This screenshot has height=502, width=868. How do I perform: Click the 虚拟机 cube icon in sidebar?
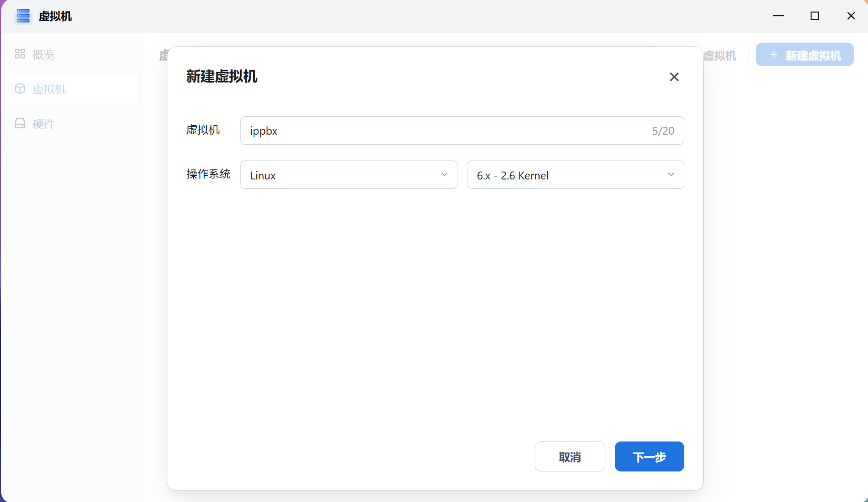coord(20,88)
